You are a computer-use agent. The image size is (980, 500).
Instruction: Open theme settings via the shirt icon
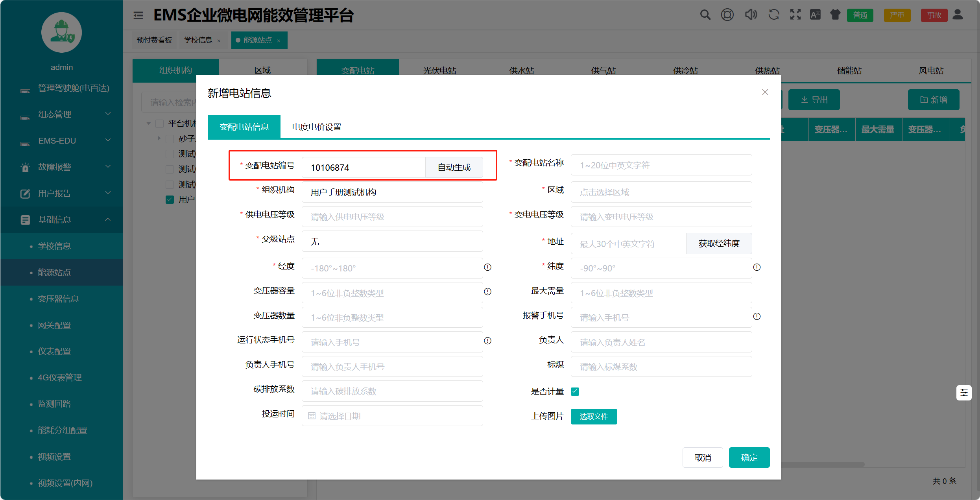coord(835,15)
